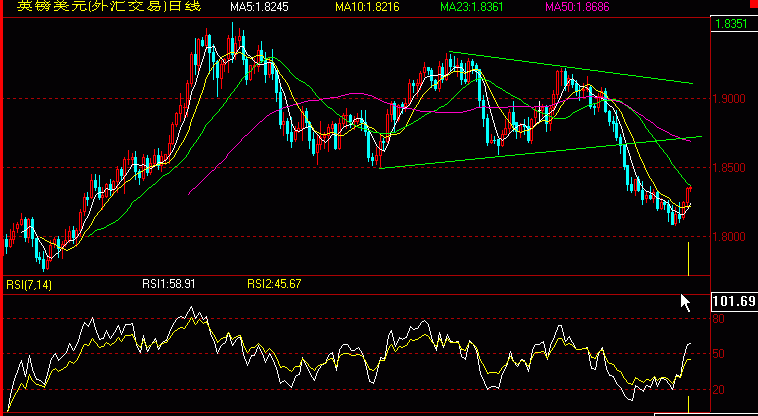Click the 101.69 crosshair value box
Screen dimensions: 758x416
pos(734,301)
